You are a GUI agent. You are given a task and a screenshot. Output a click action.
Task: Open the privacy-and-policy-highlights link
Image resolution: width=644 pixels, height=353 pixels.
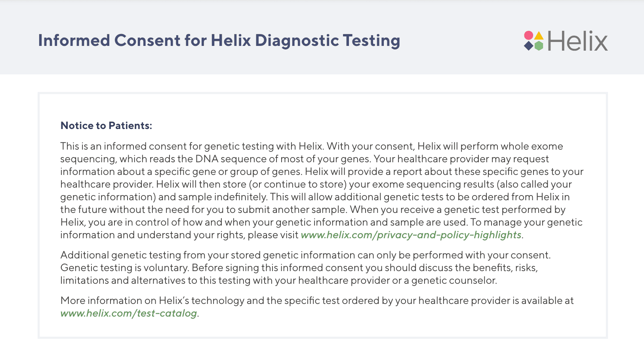411,235
